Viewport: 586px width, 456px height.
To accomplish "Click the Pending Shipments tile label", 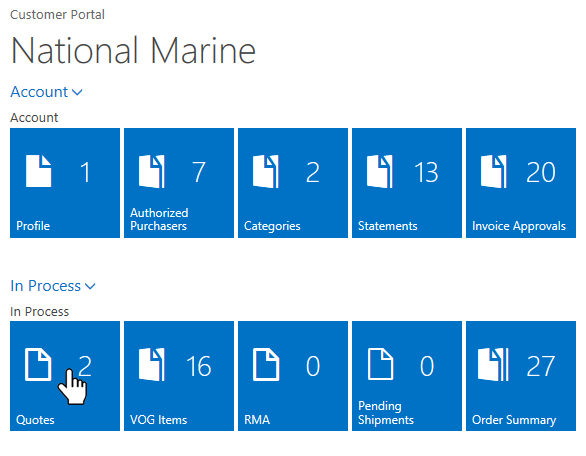I will (386, 413).
